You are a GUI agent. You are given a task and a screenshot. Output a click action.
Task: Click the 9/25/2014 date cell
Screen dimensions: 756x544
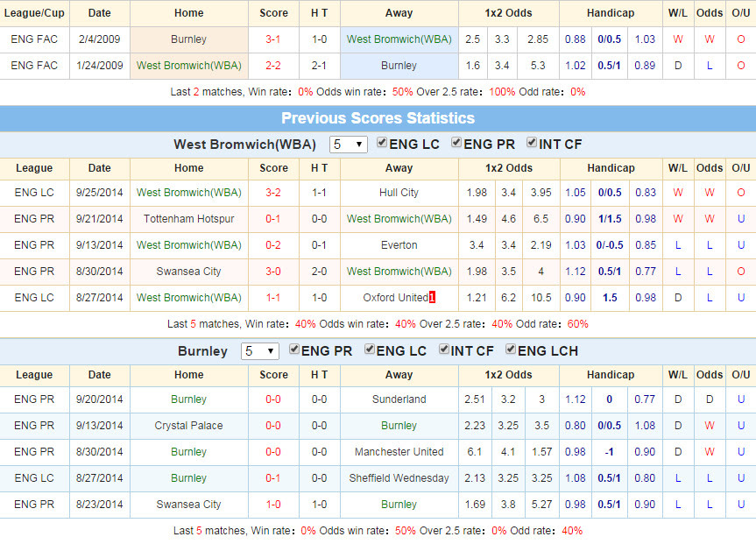click(x=99, y=193)
